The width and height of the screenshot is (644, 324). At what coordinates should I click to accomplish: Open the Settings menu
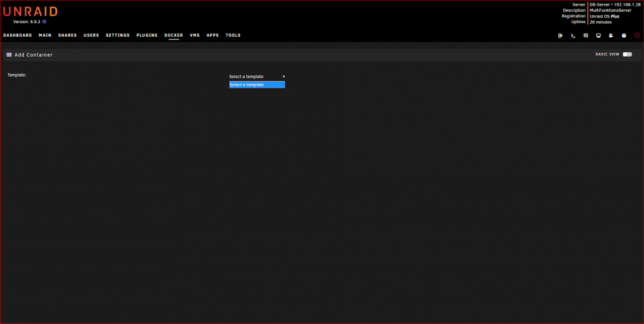click(117, 35)
